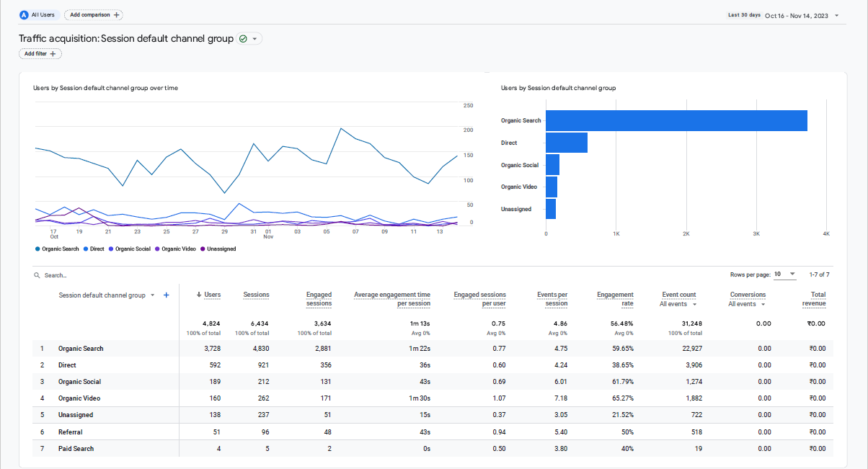868x469 pixels.
Task: Click the green report status checkmark icon
Action: 243,39
